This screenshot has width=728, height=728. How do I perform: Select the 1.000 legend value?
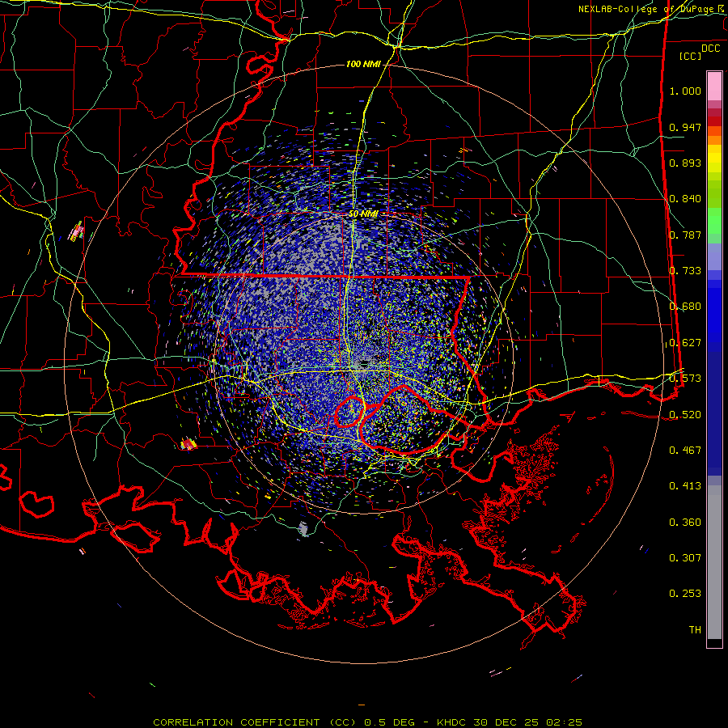tap(685, 91)
